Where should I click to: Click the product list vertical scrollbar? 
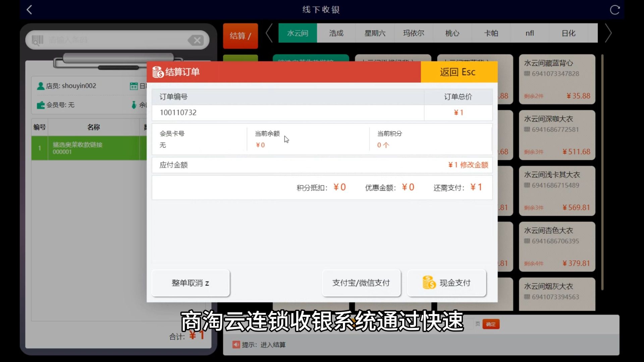(x=602, y=172)
